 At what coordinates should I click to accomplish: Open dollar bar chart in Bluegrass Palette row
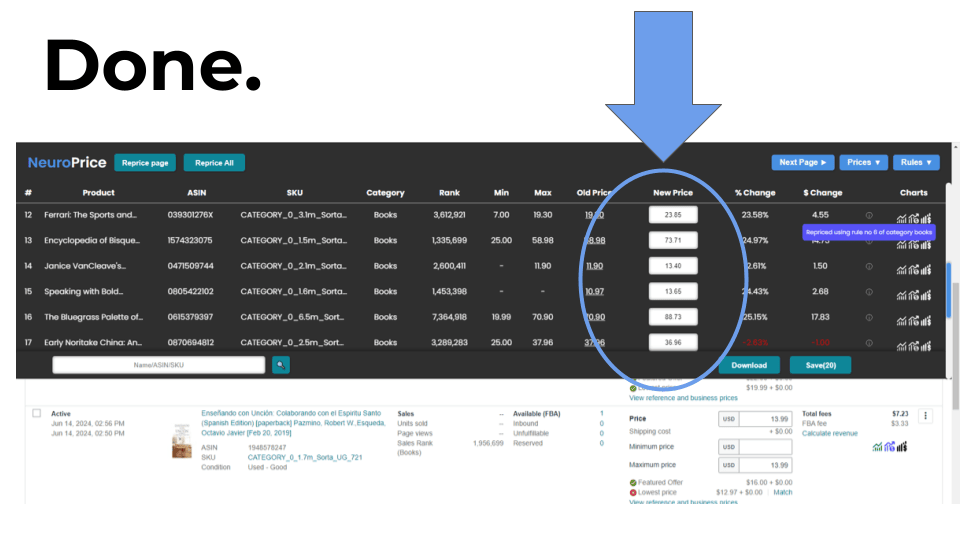pyautogui.click(x=926, y=321)
